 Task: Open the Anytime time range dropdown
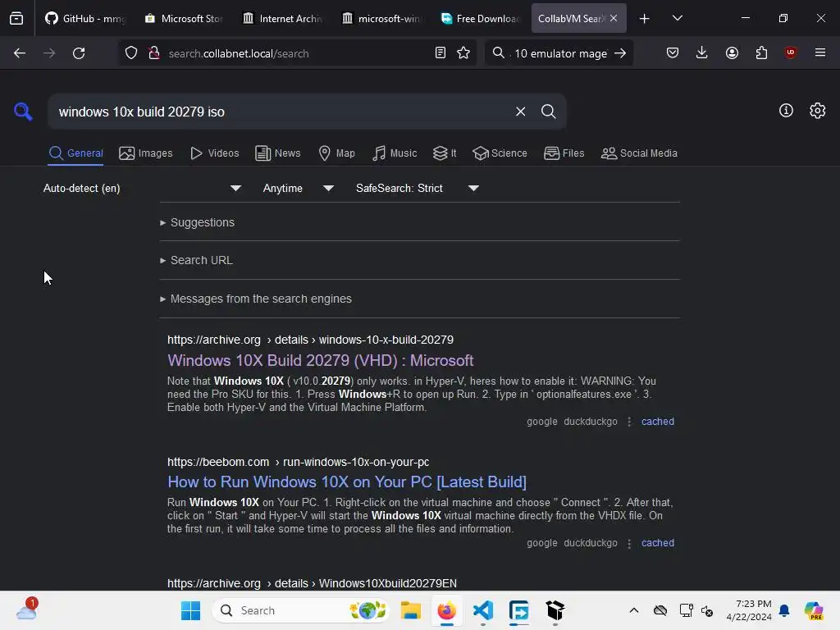299,189
